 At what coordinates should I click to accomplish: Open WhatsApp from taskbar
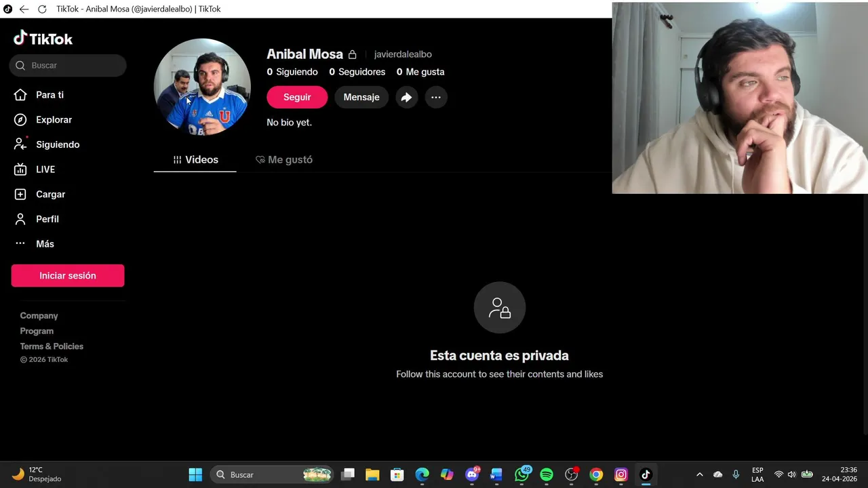[521, 474]
